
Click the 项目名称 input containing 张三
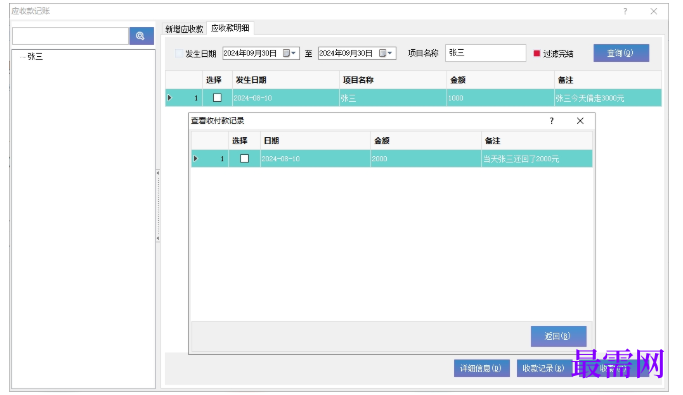pyautogui.click(x=485, y=53)
